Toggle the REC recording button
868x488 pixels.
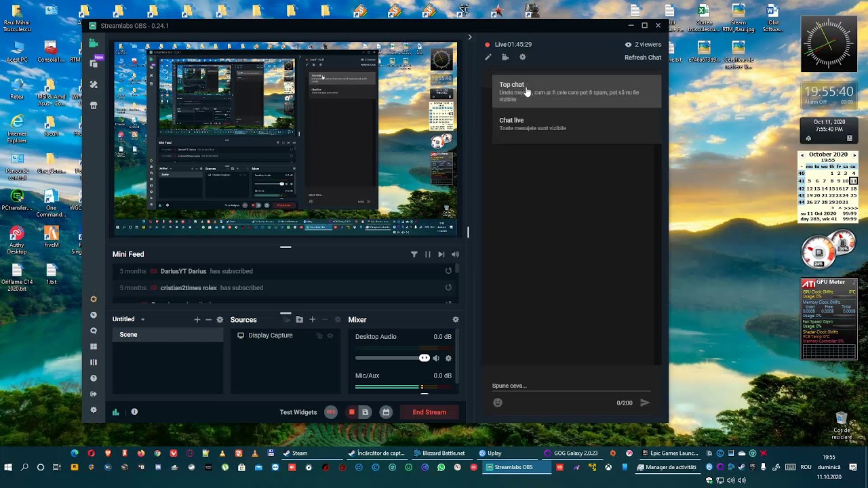pyautogui.click(x=331, y=412)
